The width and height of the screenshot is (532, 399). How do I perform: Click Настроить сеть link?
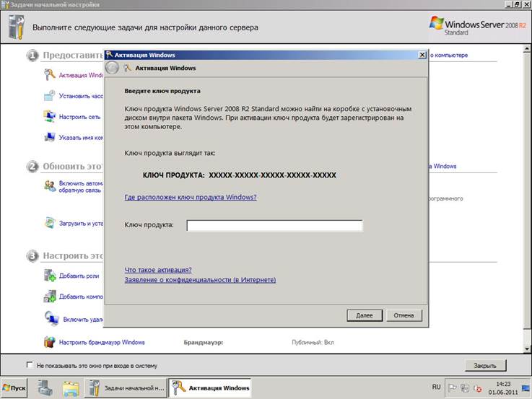click(x=79, y=117)
